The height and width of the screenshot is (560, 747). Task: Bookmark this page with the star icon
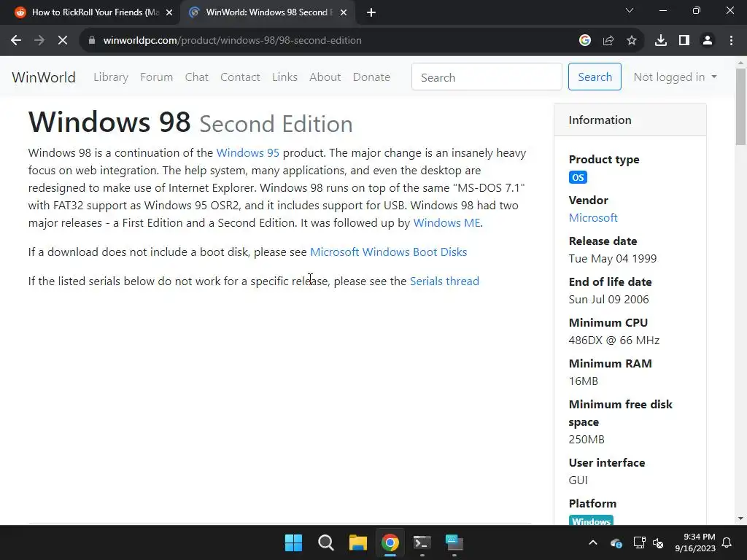click(632, 41)
